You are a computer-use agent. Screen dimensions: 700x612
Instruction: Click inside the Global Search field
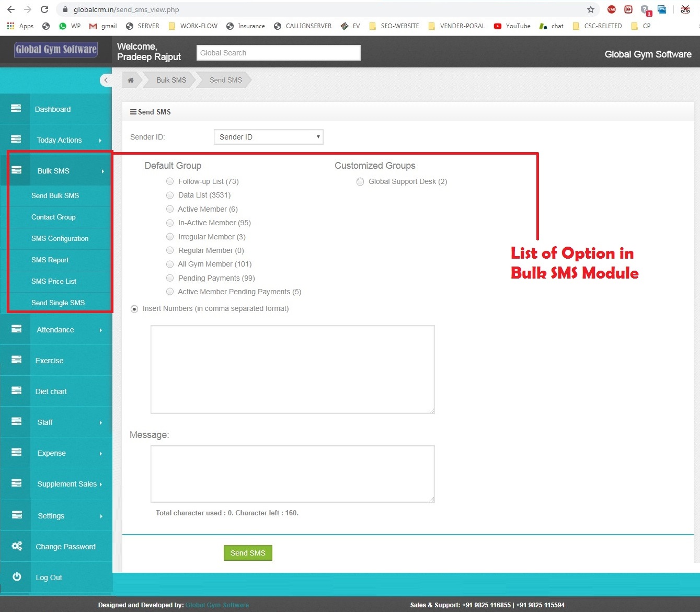click(x=278, y=52)
